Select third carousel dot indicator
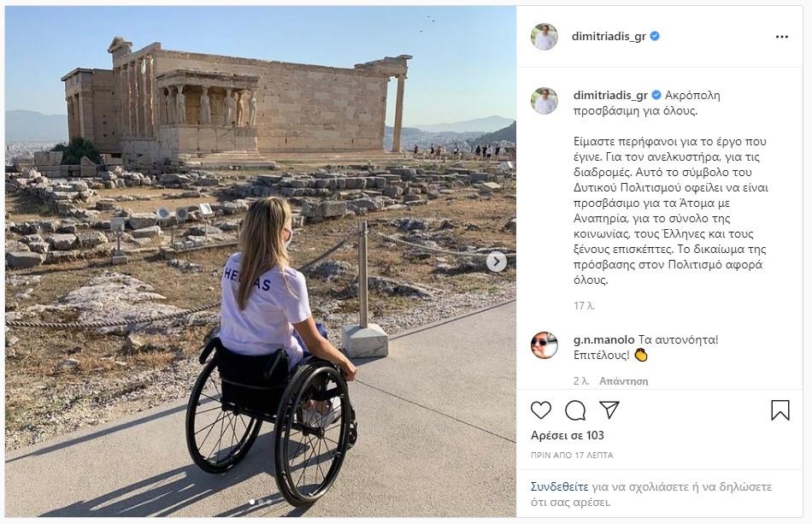812x524 pixels. pyautogui.click(x=269, y=502)
